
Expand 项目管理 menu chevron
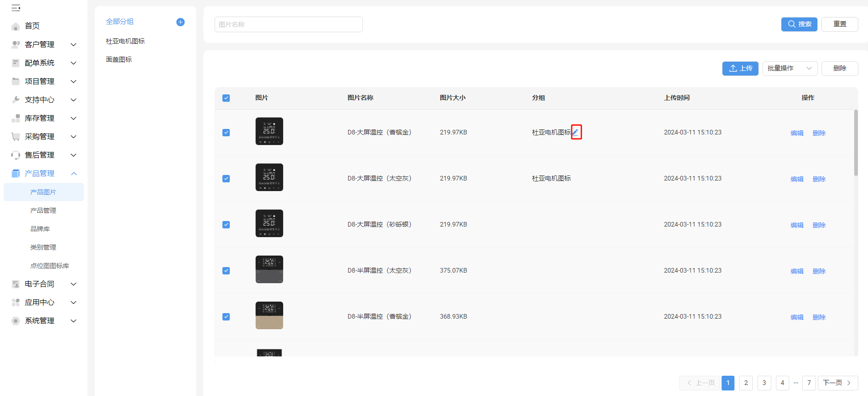(73, 82)
